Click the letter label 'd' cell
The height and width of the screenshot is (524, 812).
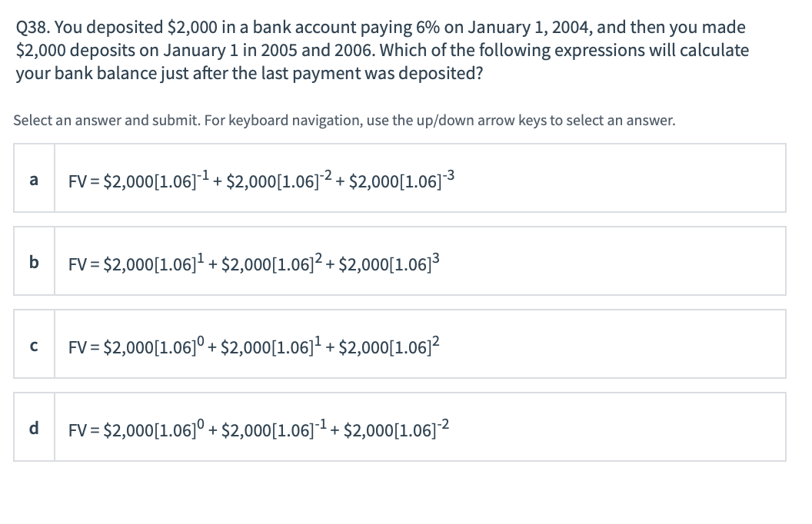pos(34,426)
